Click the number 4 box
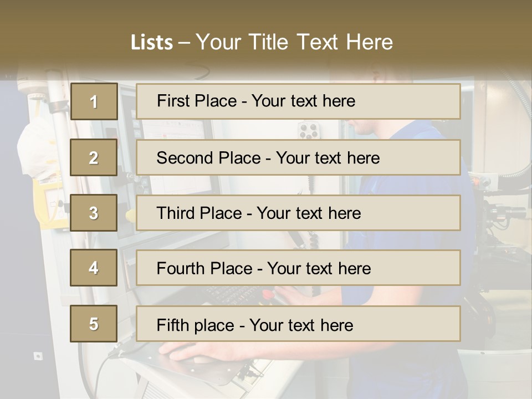 pos(94,268)
